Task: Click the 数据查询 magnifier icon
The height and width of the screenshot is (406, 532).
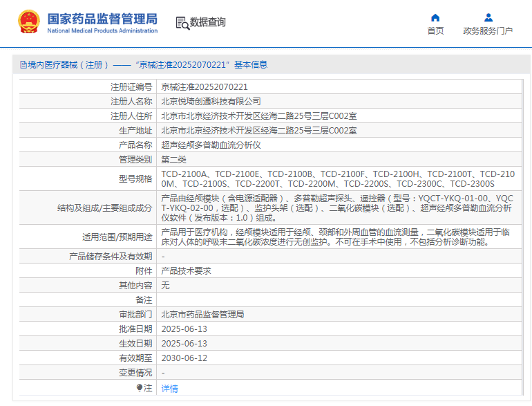Action: click(182, 23)
